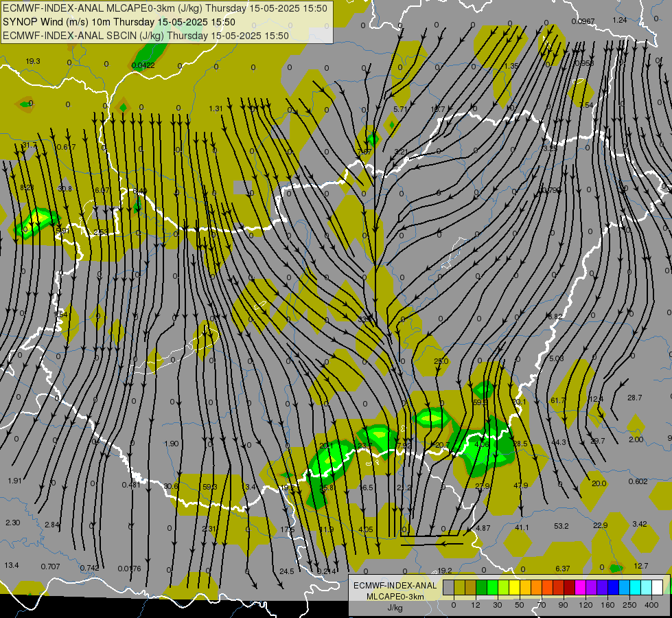The width and height of the screenshot is (672, 618).
Task: Click the legend scale value 250
Action: 629,605
